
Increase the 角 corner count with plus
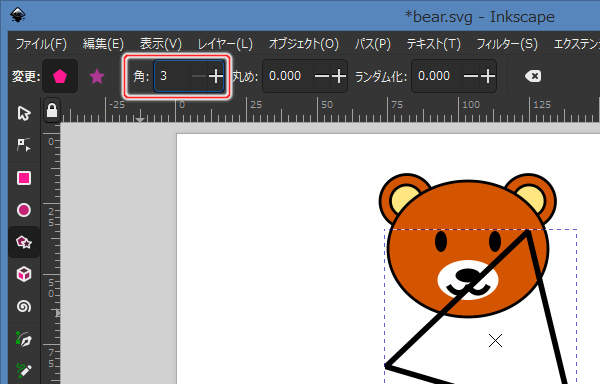pyautogui.click(x=216, y=76)
